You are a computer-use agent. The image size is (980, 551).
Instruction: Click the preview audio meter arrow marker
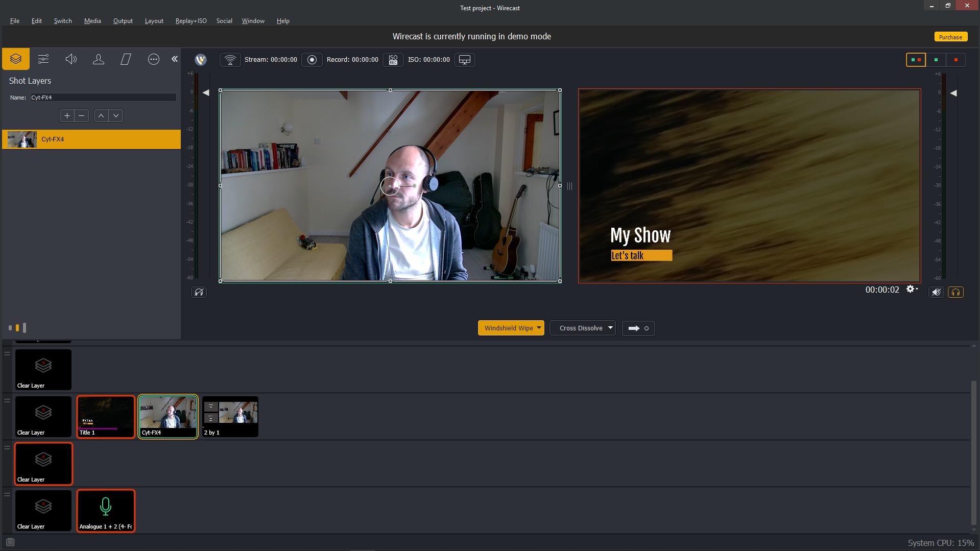coord(206,92)
